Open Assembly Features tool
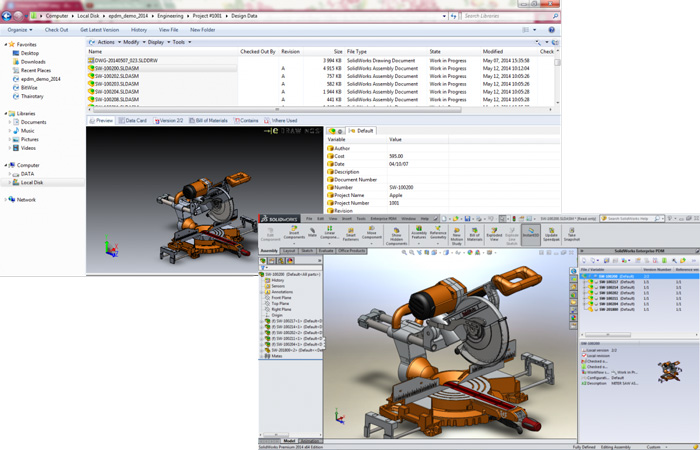 [419, 233]
